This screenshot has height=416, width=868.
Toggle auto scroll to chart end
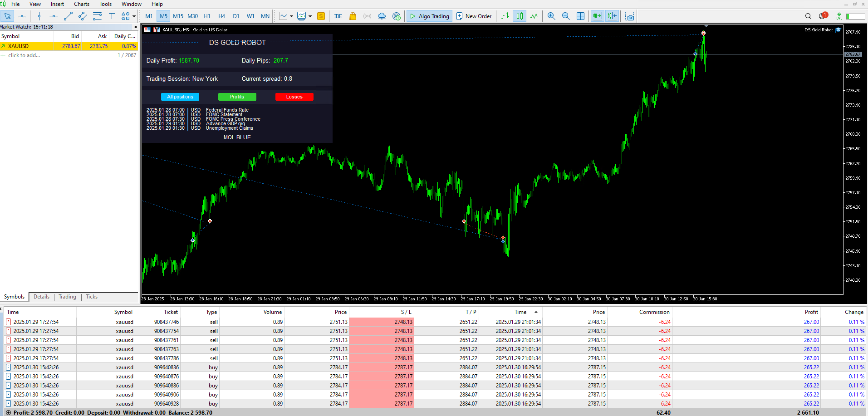click(597, 15)
